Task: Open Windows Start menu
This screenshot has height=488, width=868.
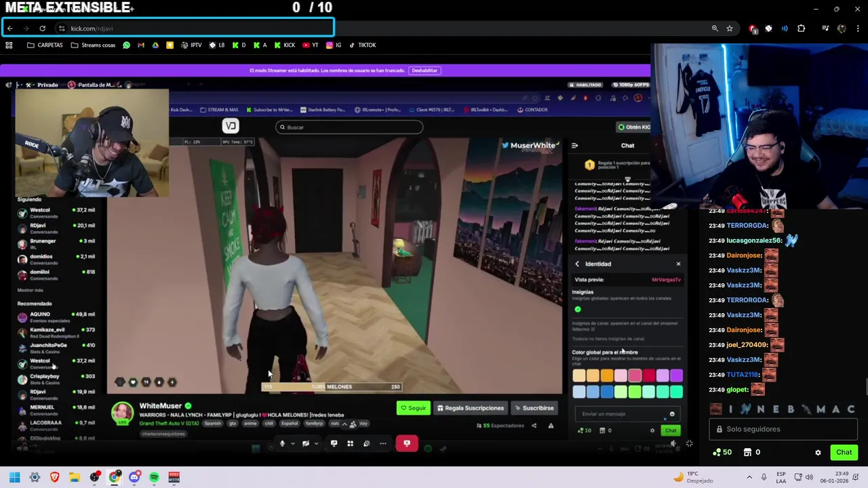Action: [14, 477]
